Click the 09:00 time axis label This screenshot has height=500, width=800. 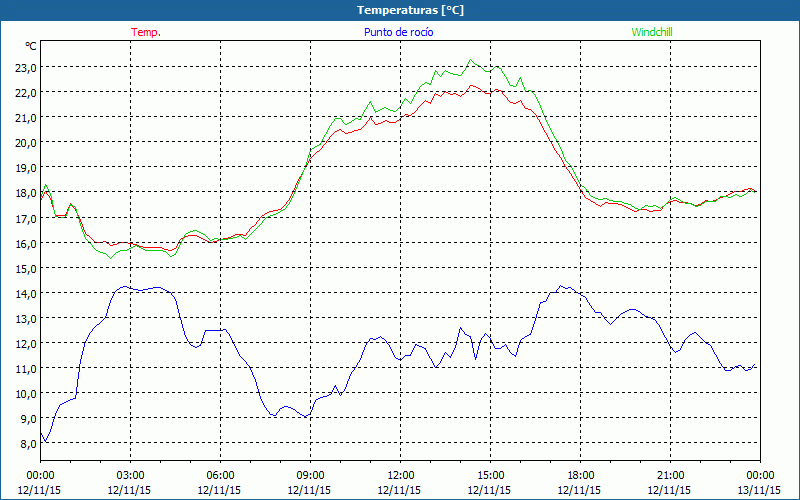[x=310, y=475]
